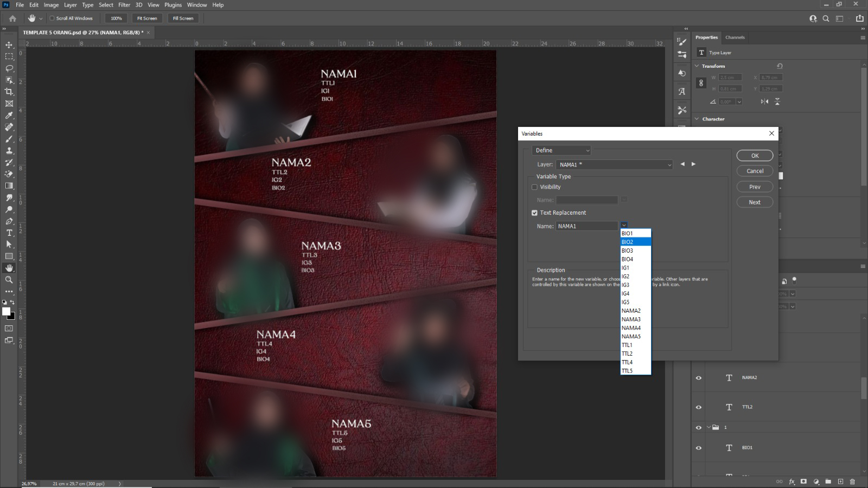The height and width of the screenshot is (488, 868).
Task: Select the Horizontal Type tool
Action: (x=8, y=233)
